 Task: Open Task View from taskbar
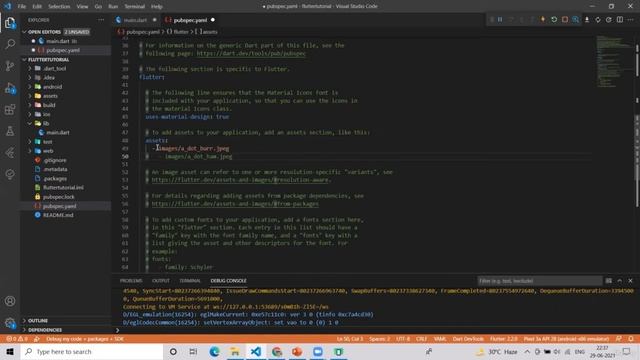tap(193, 352)
